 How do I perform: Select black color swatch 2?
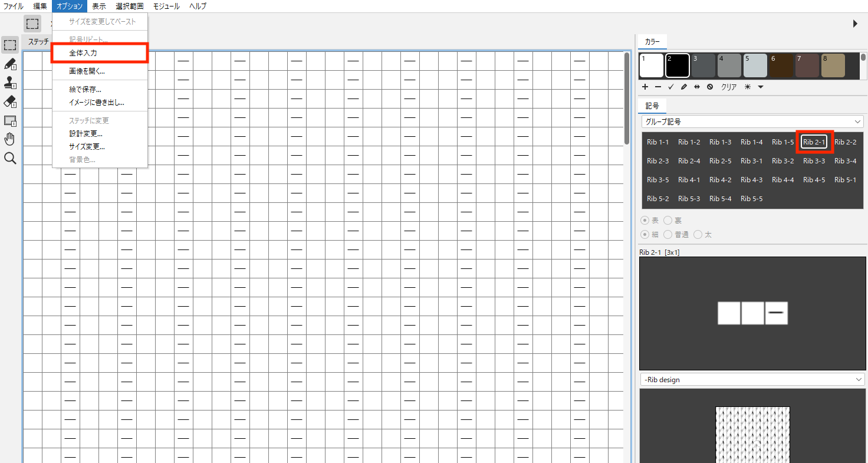coord(678,65)
